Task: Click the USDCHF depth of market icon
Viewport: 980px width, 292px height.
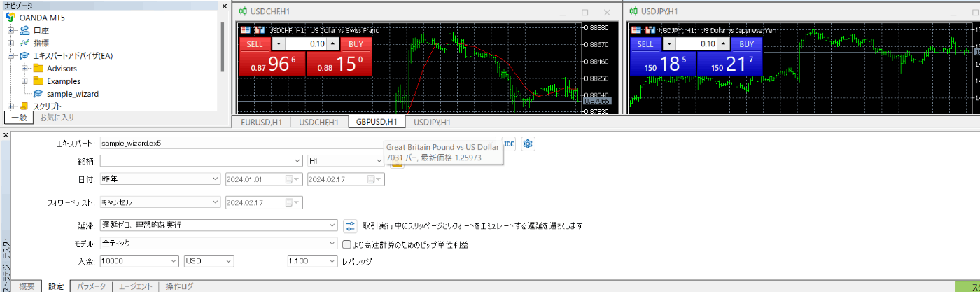Action: click(x=260, y=30)
